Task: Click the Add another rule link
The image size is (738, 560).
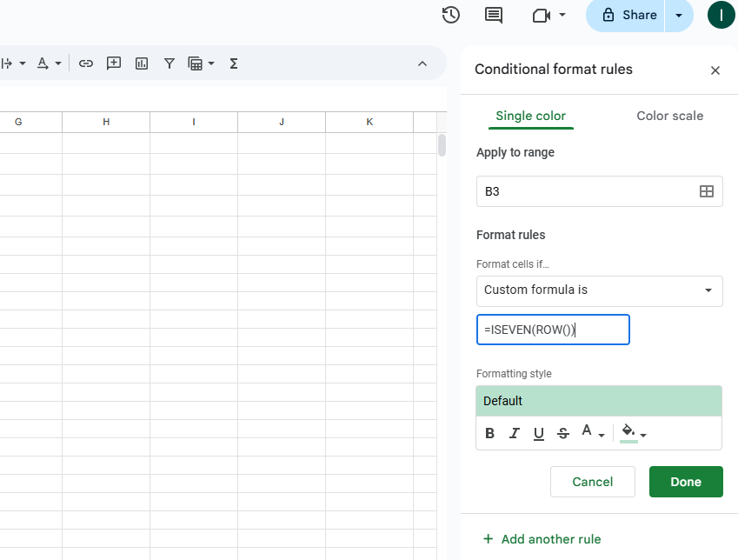Action: click(x=542, y=539)
